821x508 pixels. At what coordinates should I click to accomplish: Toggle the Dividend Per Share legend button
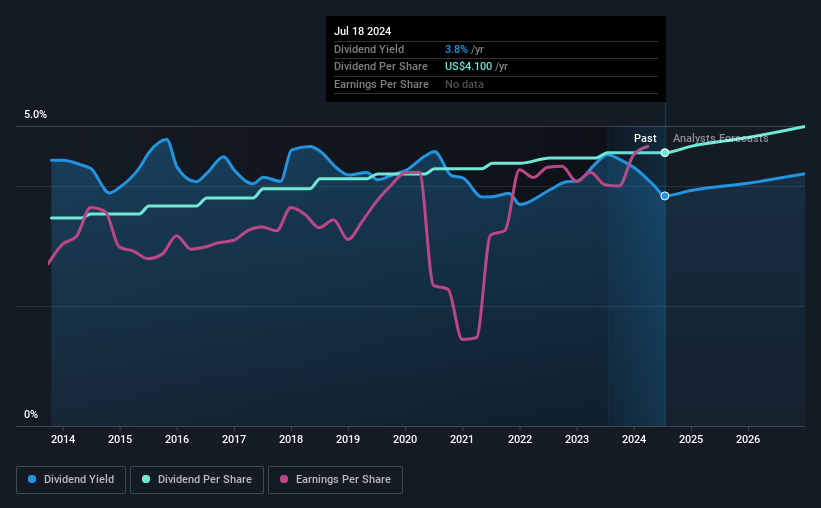point(197,480)
